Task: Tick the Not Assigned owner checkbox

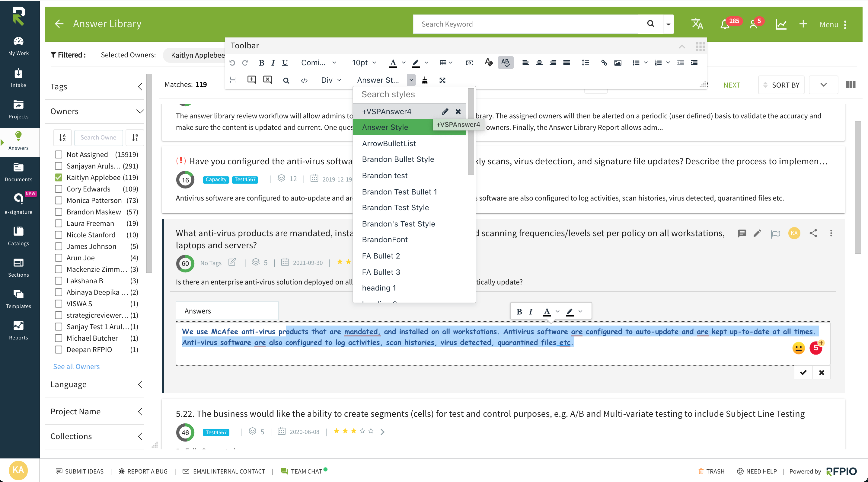Action: pyautogui.click(x=59, y=154)
